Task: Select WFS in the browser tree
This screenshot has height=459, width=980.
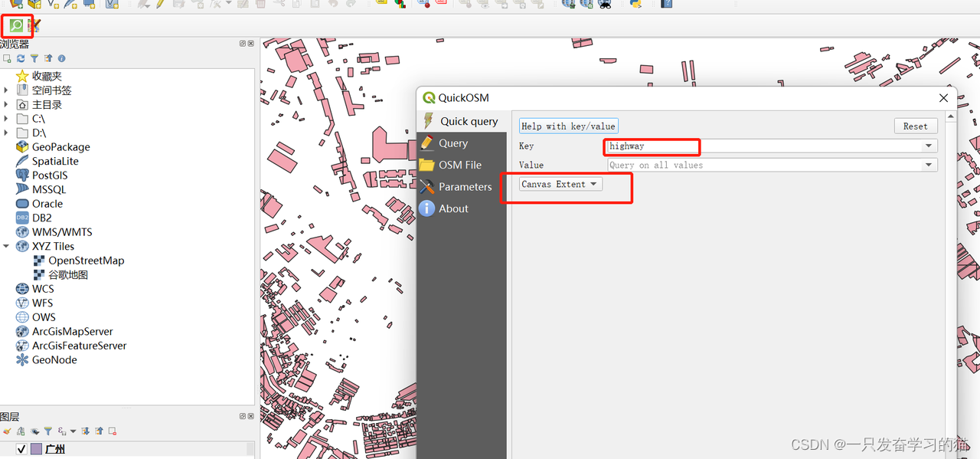Action: [x=43, y=303]
